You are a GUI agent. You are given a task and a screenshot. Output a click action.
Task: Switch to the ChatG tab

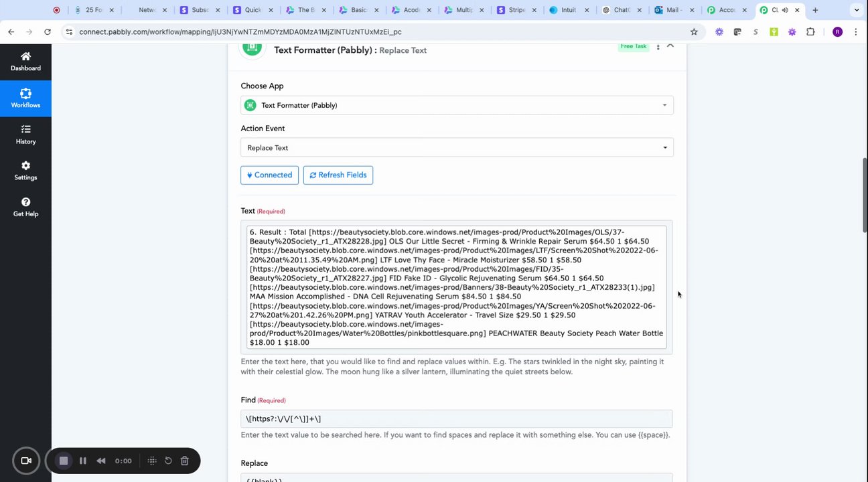pyautogui.click(x=623, y=10)
